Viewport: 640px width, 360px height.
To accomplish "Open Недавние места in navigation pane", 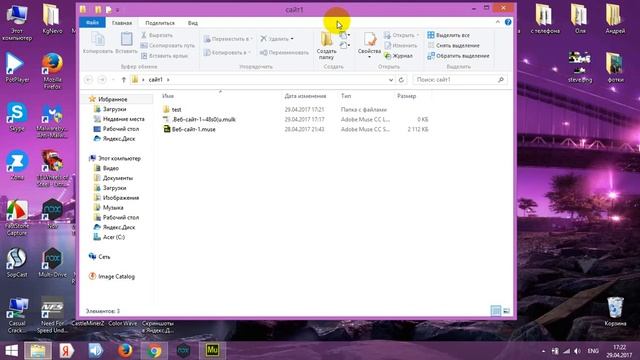I will (x=123, y=119).
